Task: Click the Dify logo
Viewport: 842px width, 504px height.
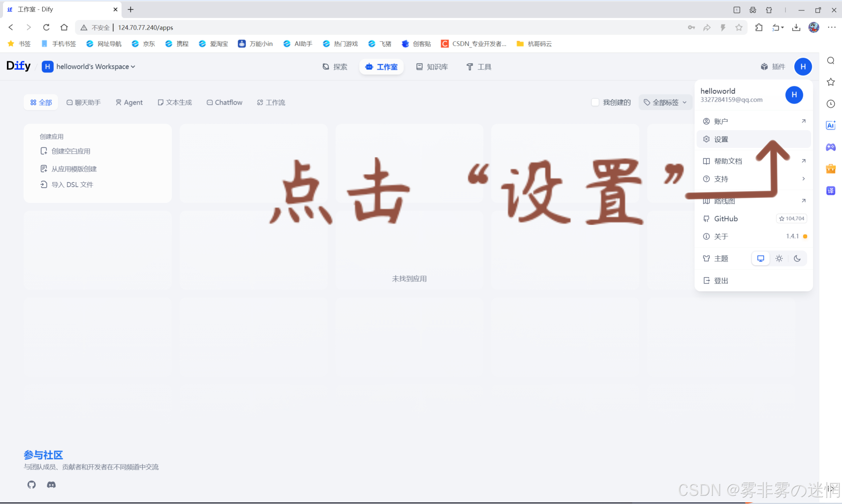Action: (19, 66)
